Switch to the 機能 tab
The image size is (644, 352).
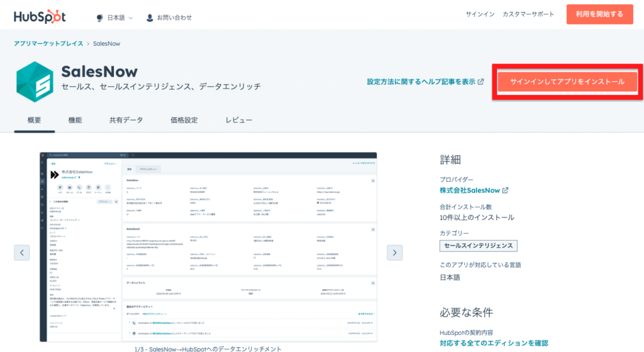[75, 120]
